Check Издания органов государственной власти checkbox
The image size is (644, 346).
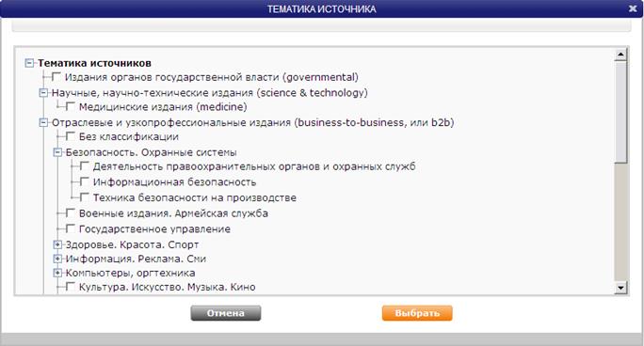click(56, 77)
